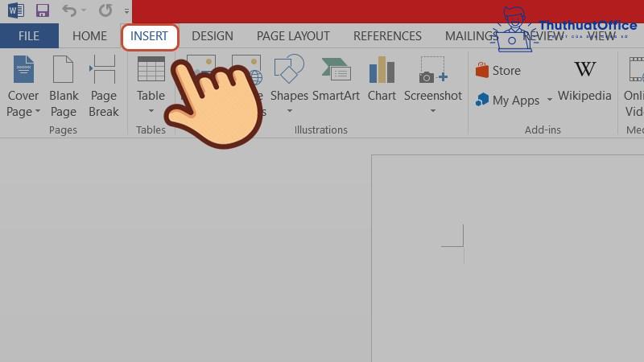
Task: Insert a Cover Page
Action: (23, 86)
